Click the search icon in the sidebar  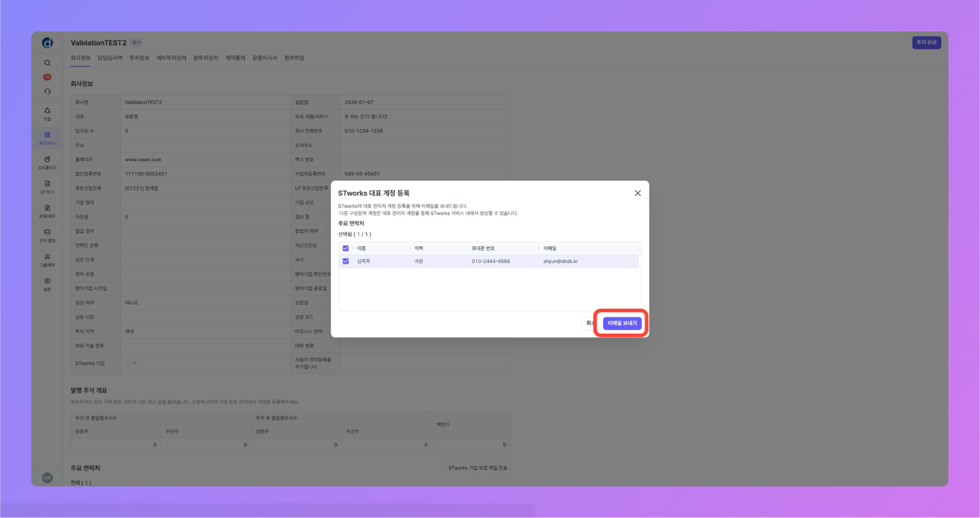pyautogui.click(x=47, y=63)
